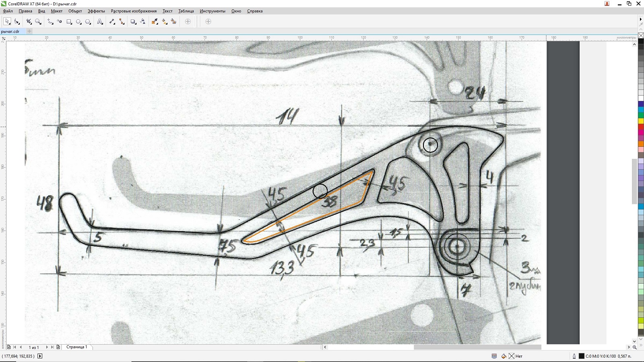This screenshot has width=644, height=362.
Task: Open the Эффекты menu
Action: 96,11
